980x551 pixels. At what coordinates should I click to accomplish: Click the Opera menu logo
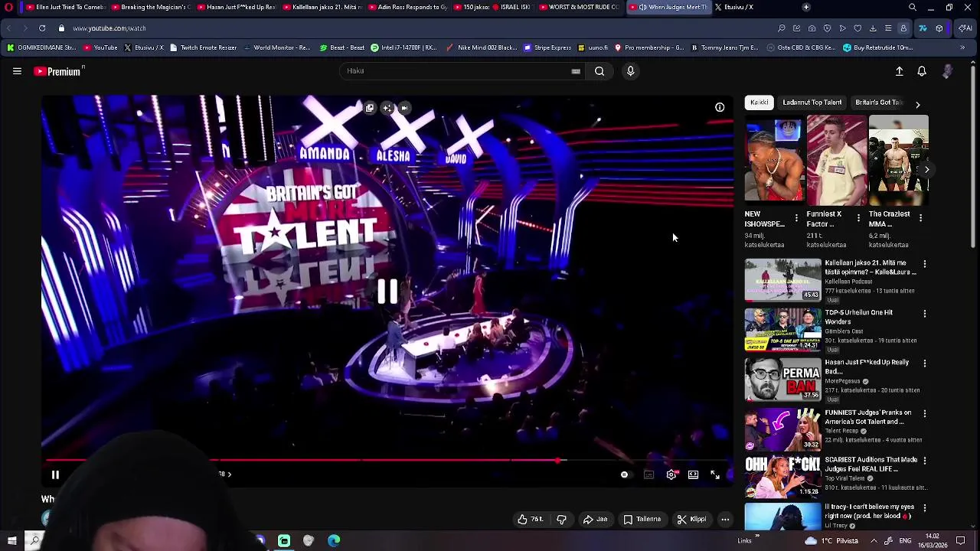coord(8,7)
